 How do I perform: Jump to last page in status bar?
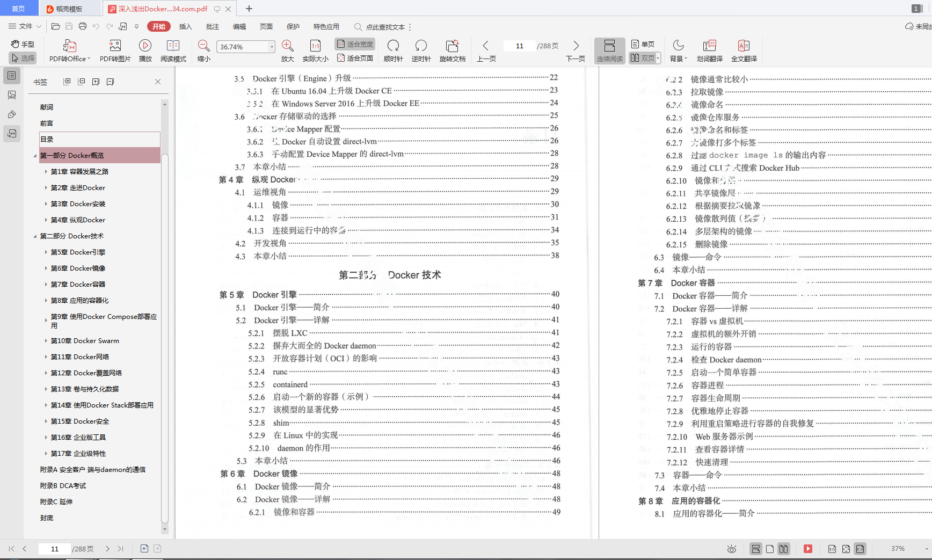coord(120,549)
